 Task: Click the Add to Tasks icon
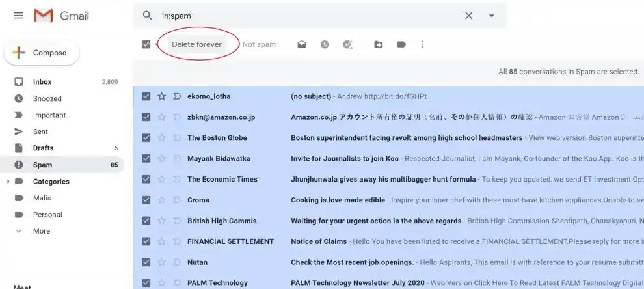348,44
